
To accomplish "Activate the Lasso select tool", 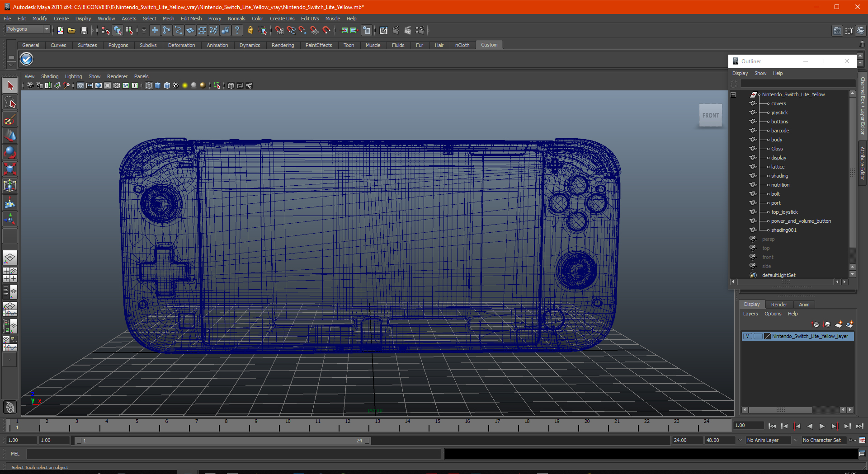I will [10, 103].
